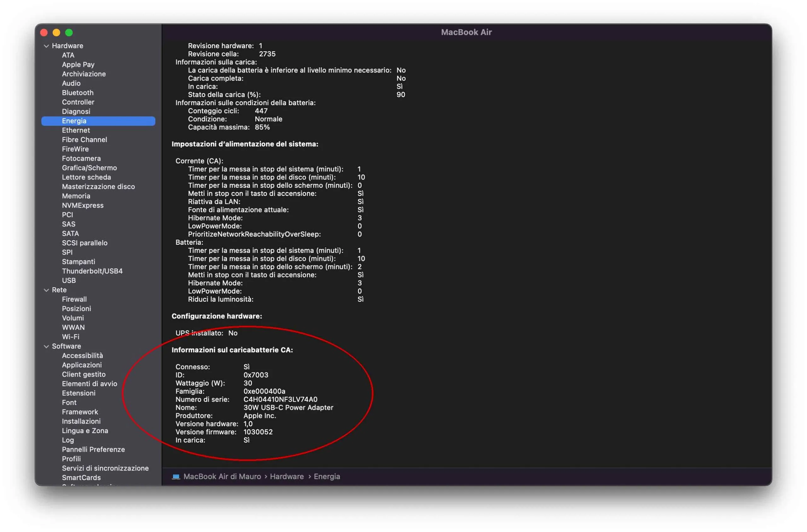Select Memoria from the sidebar
The width and height of the screenshot is (807, 532).
coord(76,196)
